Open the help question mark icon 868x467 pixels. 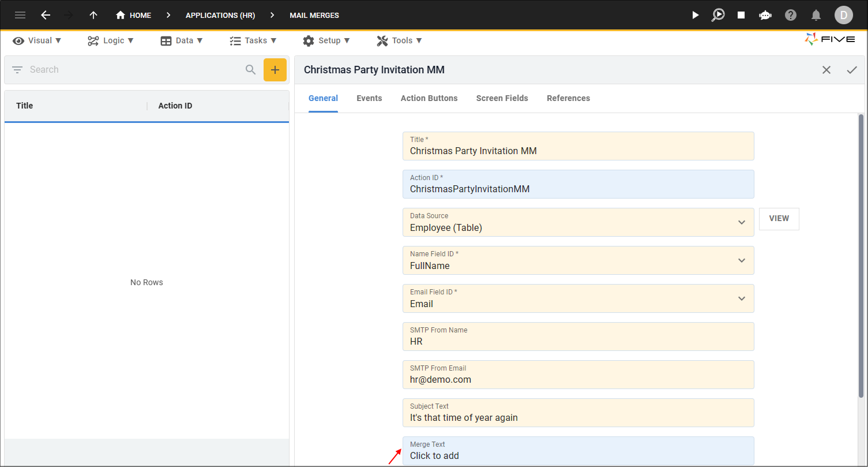click(791, 15)
